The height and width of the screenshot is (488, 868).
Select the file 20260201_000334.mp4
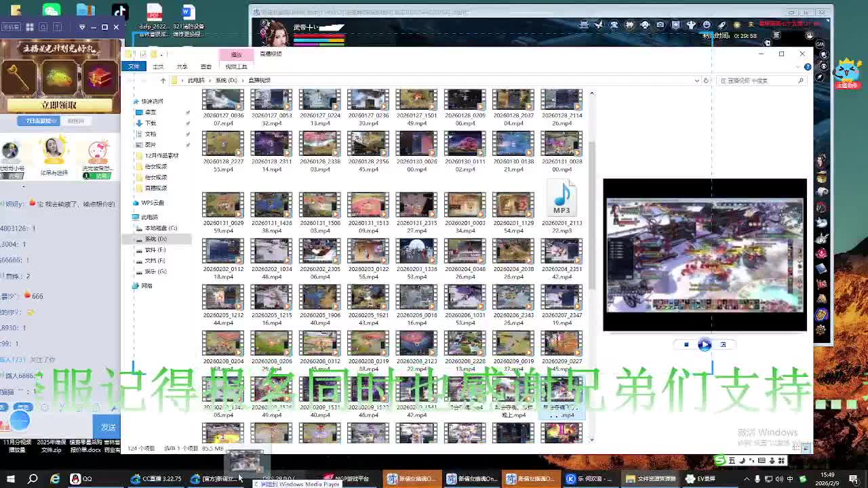(x=465, y=213)
